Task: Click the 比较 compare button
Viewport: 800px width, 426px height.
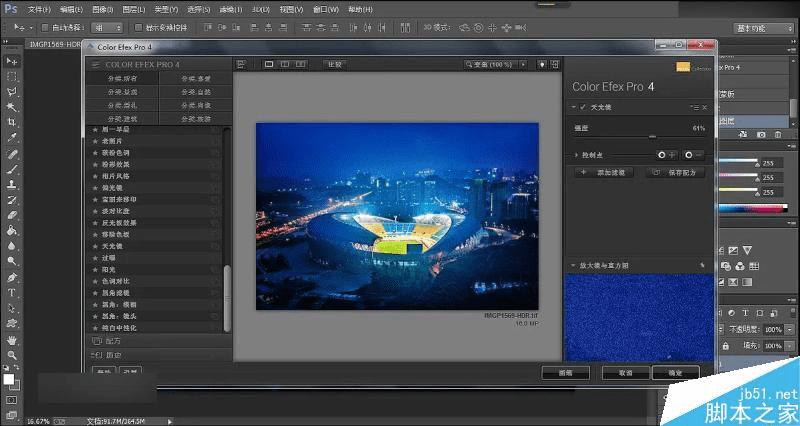Action: [x=335, y=64]
